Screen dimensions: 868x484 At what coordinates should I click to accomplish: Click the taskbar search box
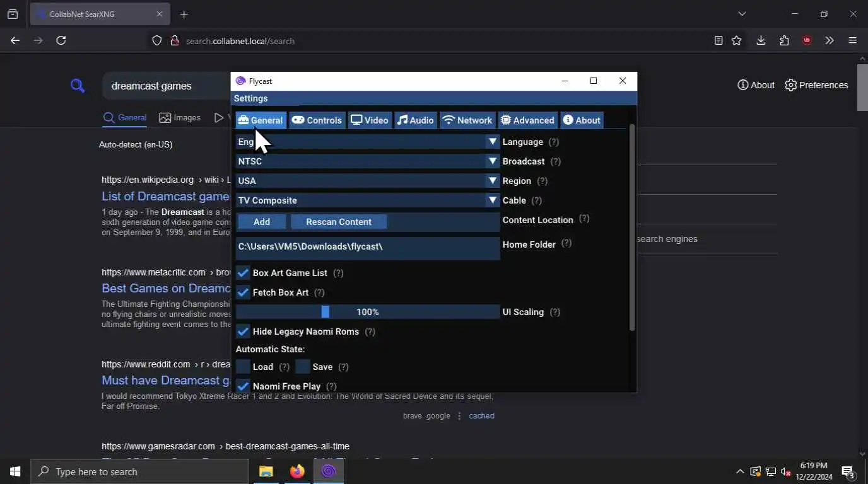[139, 471]
